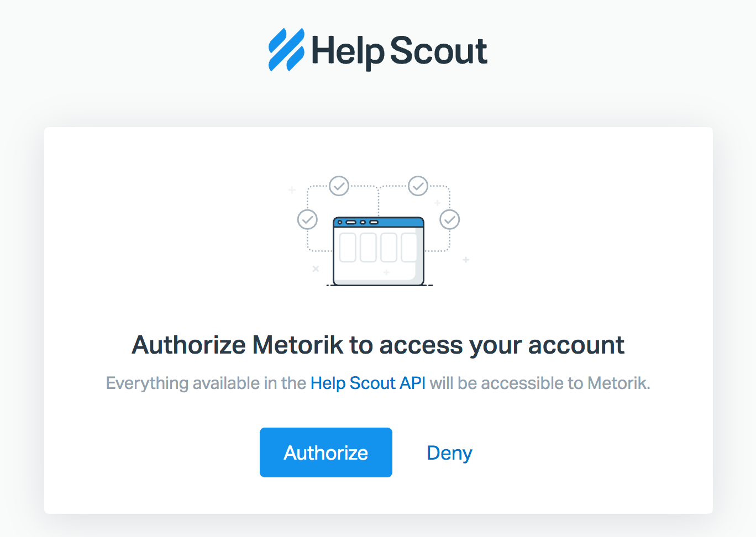Click the Help Scout wordmark text
The height and width of the screenshot is (537, 756).
(399, 51)
